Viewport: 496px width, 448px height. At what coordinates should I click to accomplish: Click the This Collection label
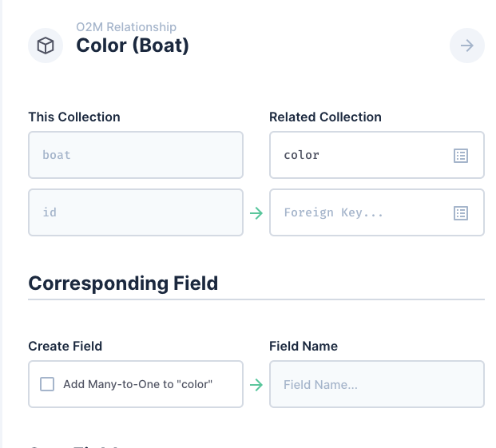pyautogui.click(x=74, y=117)
